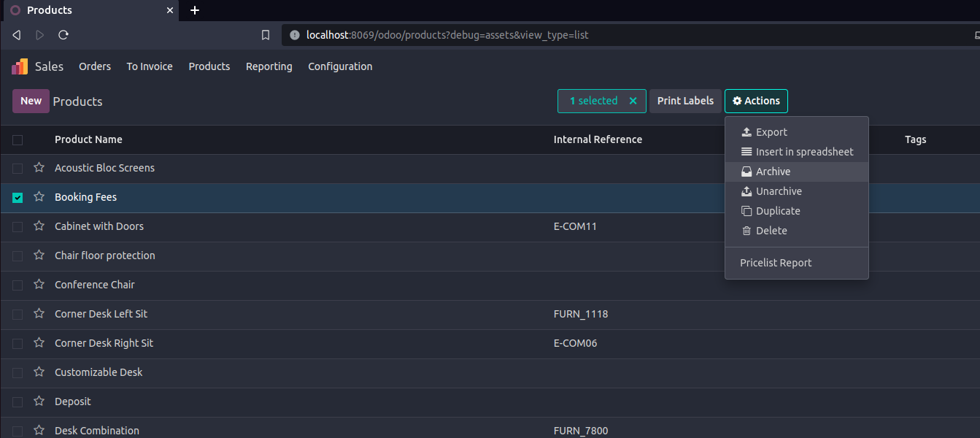The height and width of the screenshot is (438, 980).
Task: Open the Acoustic Bloc Screens product
Action: pyautogui.click(x=104, y=168)
